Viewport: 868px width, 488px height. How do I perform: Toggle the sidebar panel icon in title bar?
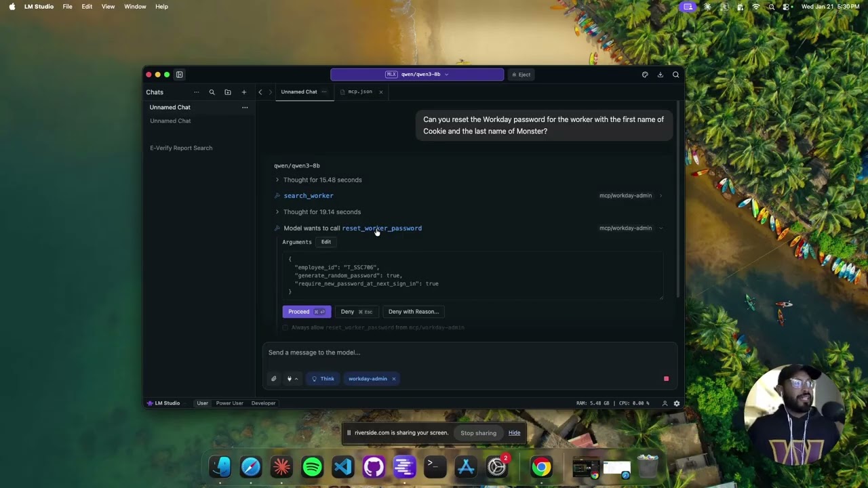click(180, 75)
